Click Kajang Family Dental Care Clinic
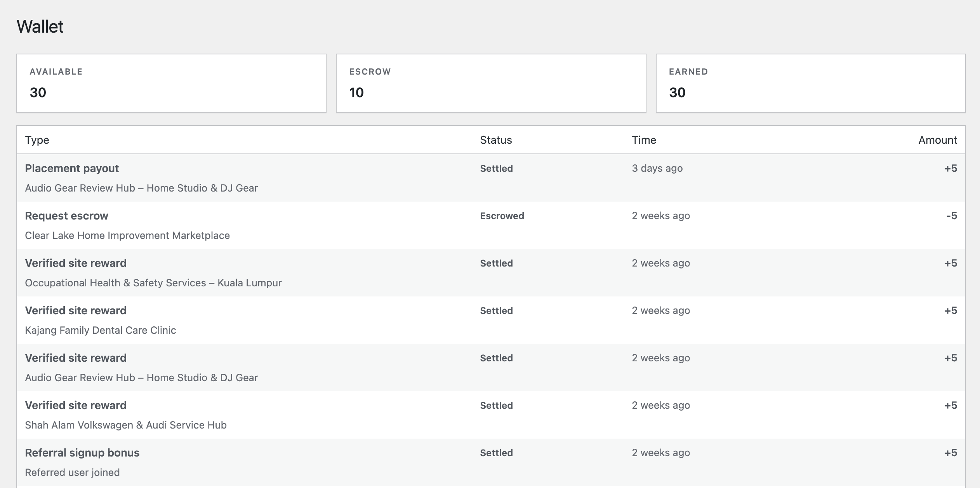This screenshot has height=488, width=980. click(x=101, y=330)
